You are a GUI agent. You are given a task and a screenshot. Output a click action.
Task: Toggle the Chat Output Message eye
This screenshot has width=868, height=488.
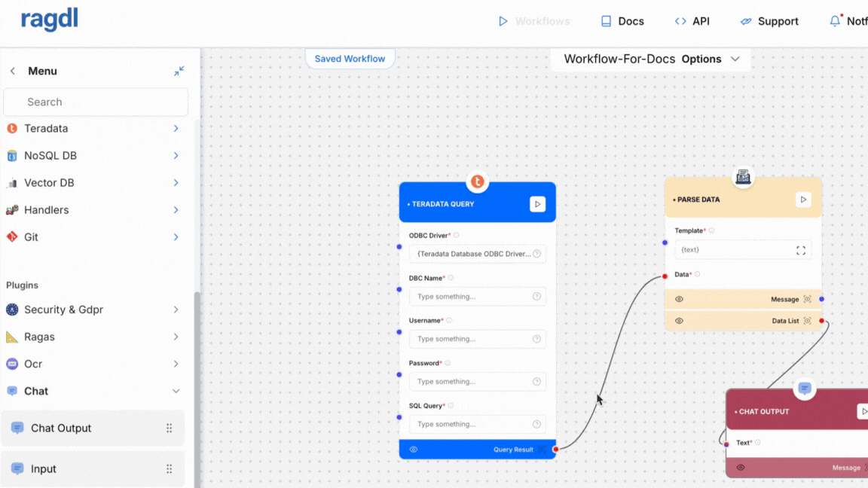click(x=741, y=468)
